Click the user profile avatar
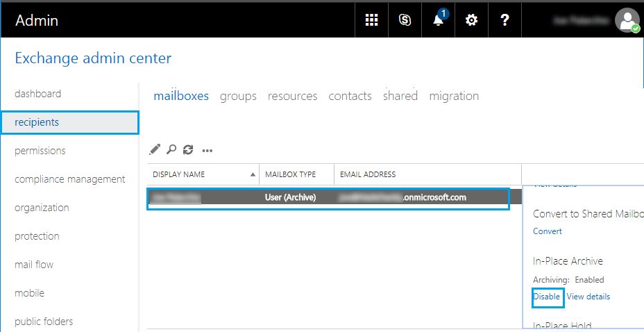The image size is (644, 332). [x=627, y=20]
